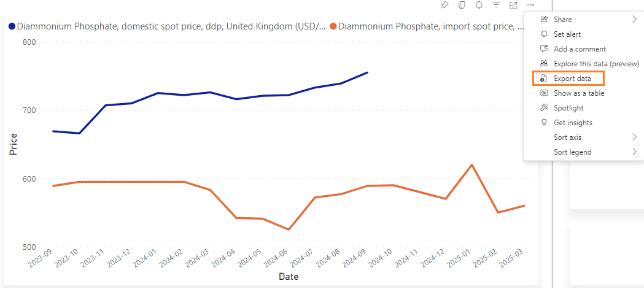Select Set alert menu entry
Viewport: 644px width, 289px height.
point(567,34)
